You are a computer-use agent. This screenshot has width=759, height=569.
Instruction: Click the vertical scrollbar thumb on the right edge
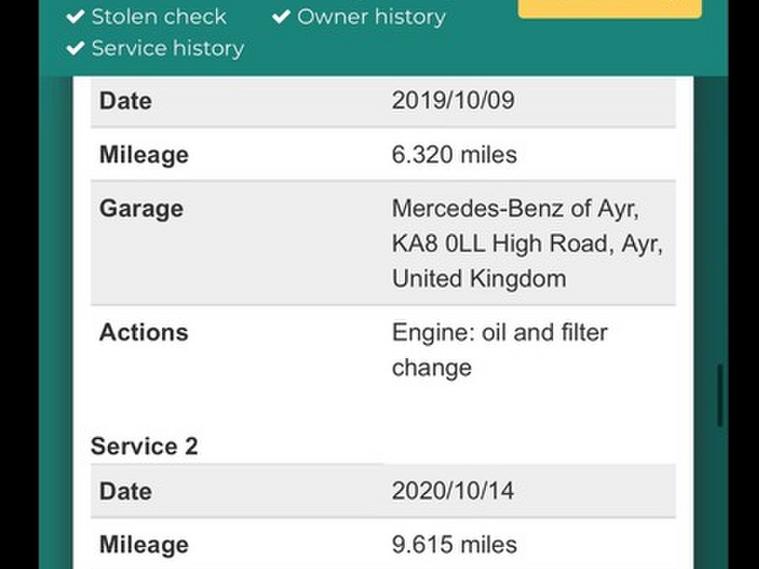pyautogui.click(x=719, y=396)
